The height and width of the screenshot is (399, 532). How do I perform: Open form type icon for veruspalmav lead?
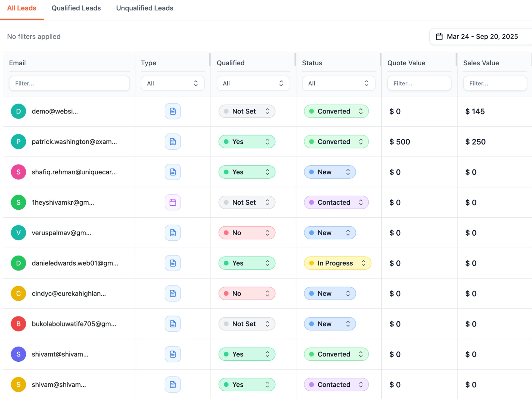[x=173, y=233]
